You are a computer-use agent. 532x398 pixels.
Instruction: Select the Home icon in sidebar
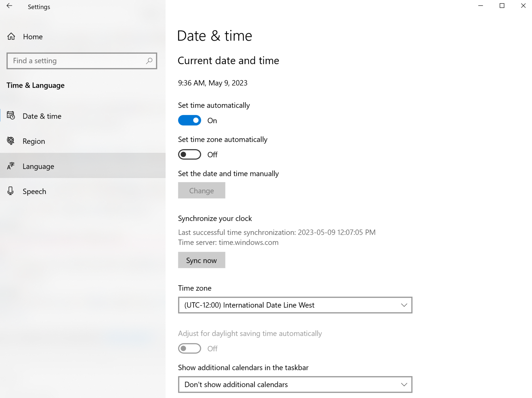coord(11,36)
